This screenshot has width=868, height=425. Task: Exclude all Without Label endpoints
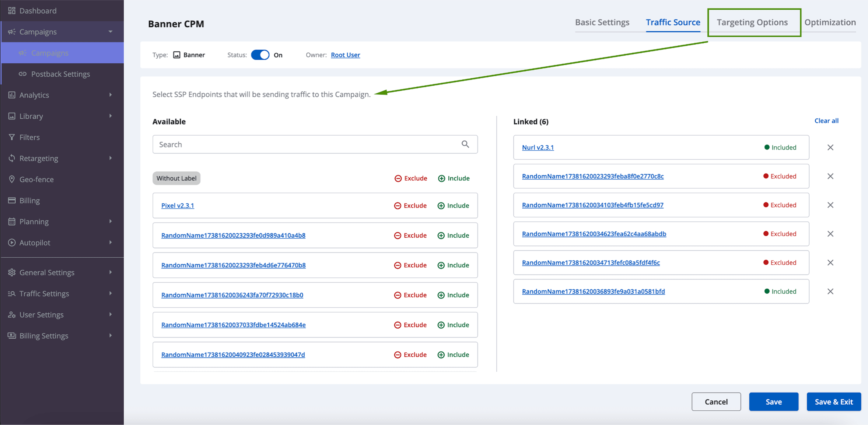pos(411,178)
